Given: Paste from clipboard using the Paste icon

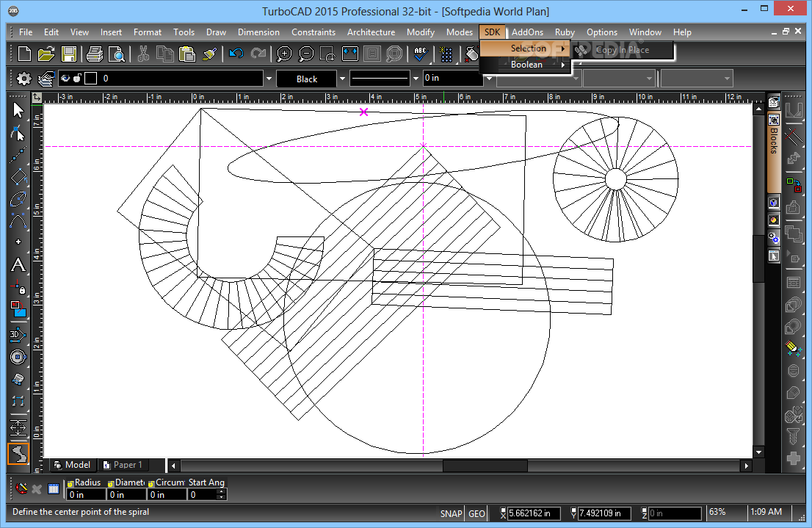Looking at the screenshot, I should 187,54.
